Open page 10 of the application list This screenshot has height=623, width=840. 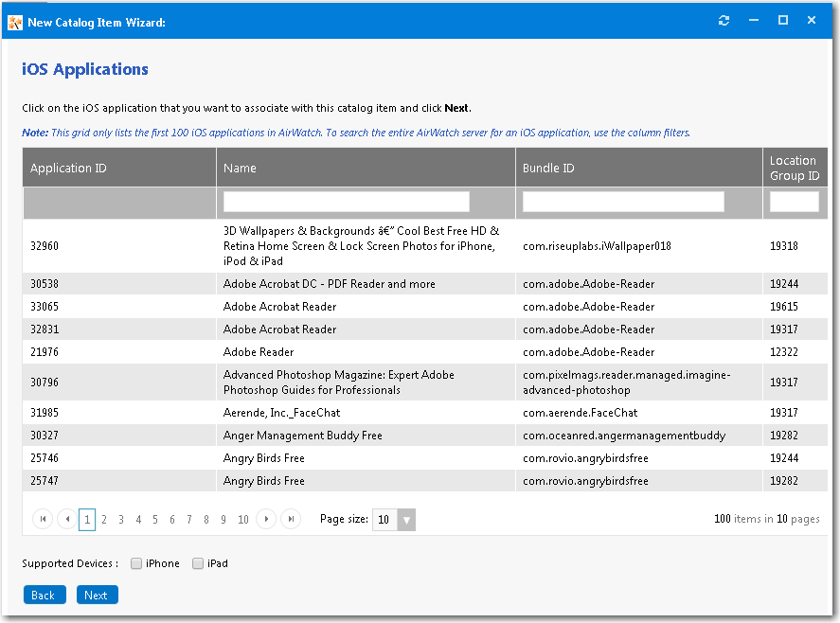(242, 519)
